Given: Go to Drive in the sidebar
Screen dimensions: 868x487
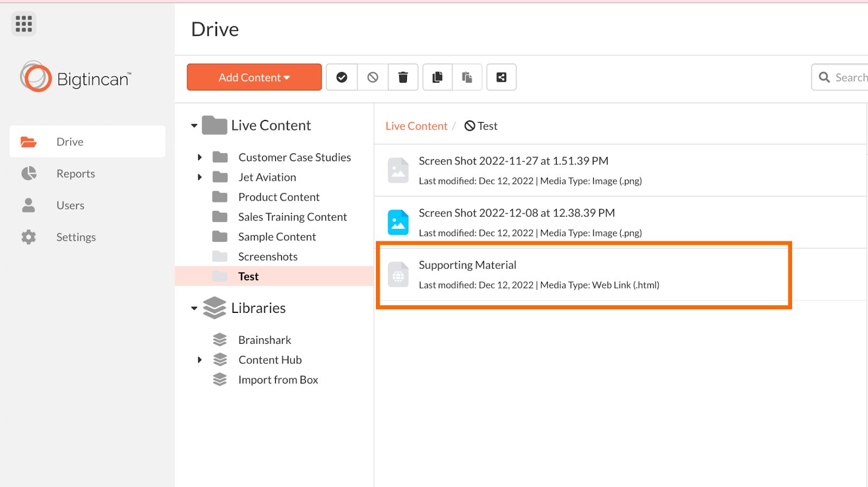Looking at the screenshot, I should point(87,142).
